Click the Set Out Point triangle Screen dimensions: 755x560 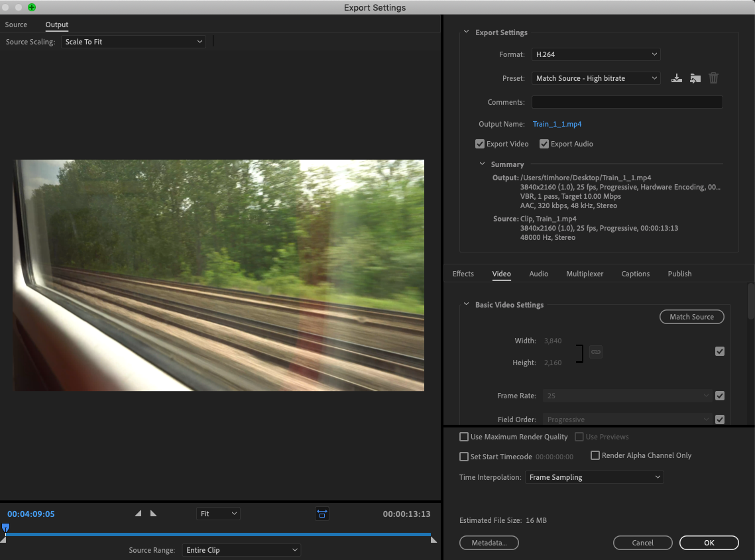click(x=153, y=514)
